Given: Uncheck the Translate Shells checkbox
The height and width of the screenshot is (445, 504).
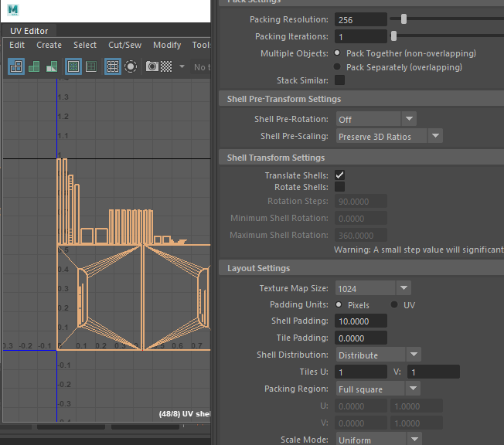Looking at the screenshot, I should 340,175.
